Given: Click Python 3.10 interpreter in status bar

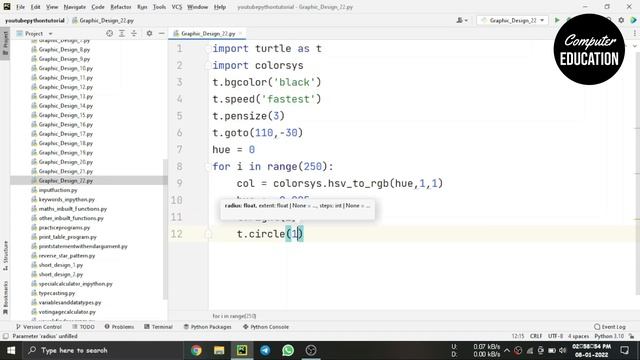Looking at the screenshot, I should coord(609,336).
